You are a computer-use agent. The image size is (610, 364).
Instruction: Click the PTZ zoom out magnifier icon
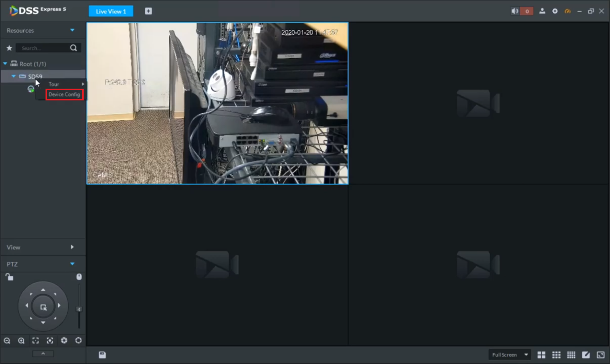(7, 341)
